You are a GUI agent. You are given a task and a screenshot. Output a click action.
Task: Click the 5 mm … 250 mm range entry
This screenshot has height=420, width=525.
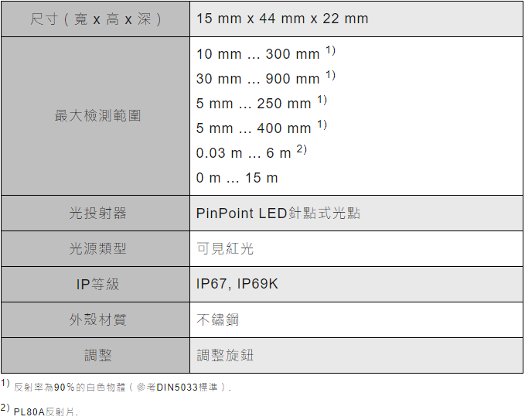pos(254,104)
